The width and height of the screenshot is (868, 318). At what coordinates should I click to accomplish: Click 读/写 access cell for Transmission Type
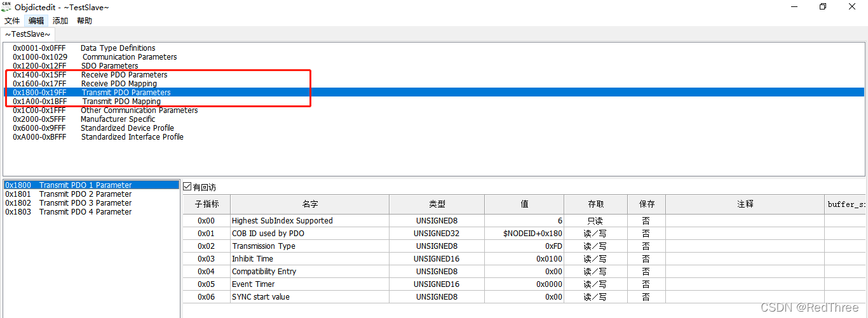click(x=595, y=246)
